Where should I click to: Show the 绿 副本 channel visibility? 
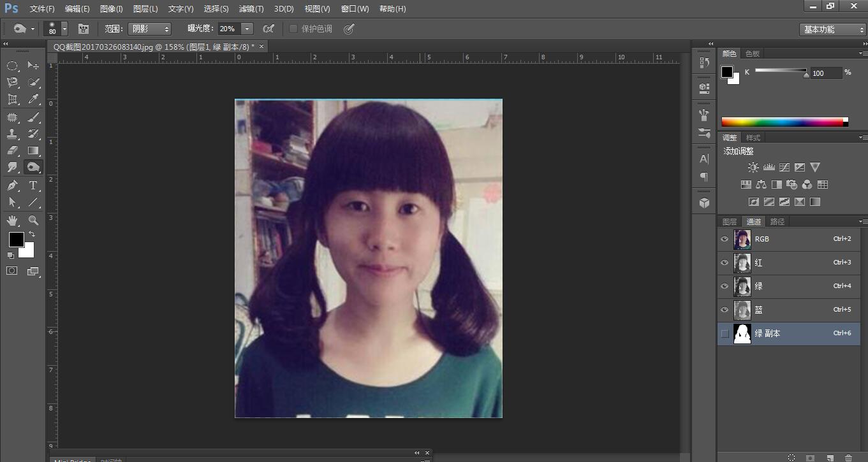click(x=725, y=333)
